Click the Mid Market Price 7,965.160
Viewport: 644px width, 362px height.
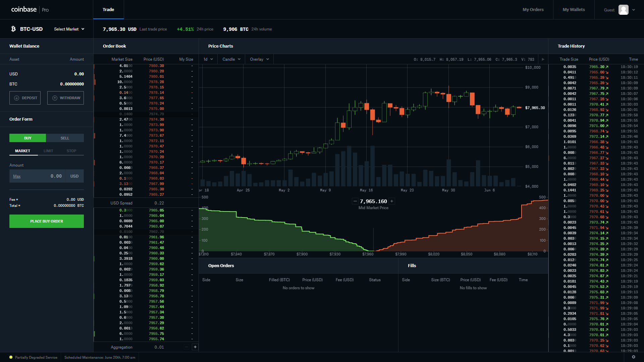[x=373, y=201]
